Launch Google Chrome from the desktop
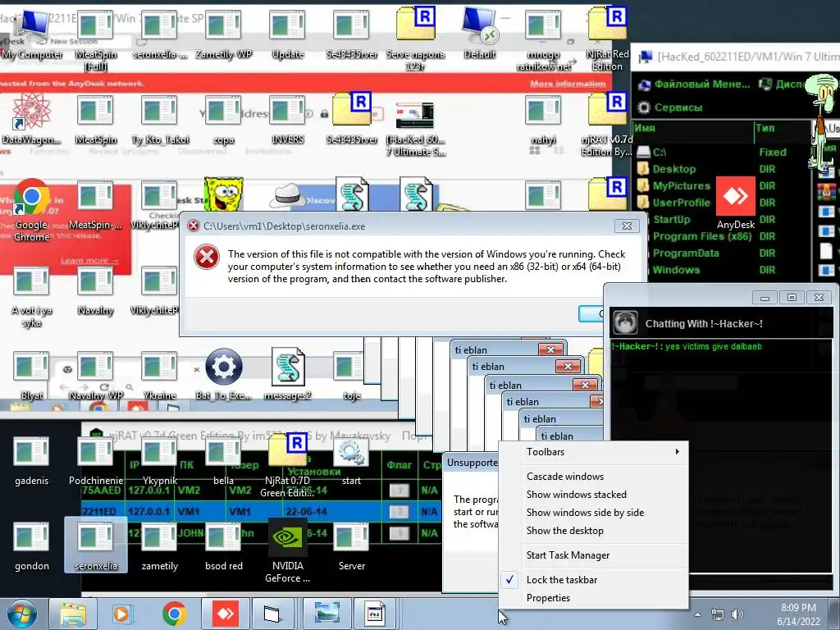840x630 pixels. tap(32, 210)
